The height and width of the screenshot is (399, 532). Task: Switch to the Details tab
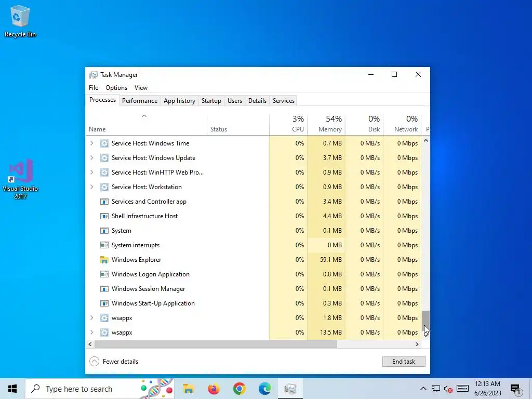[257, 101]
